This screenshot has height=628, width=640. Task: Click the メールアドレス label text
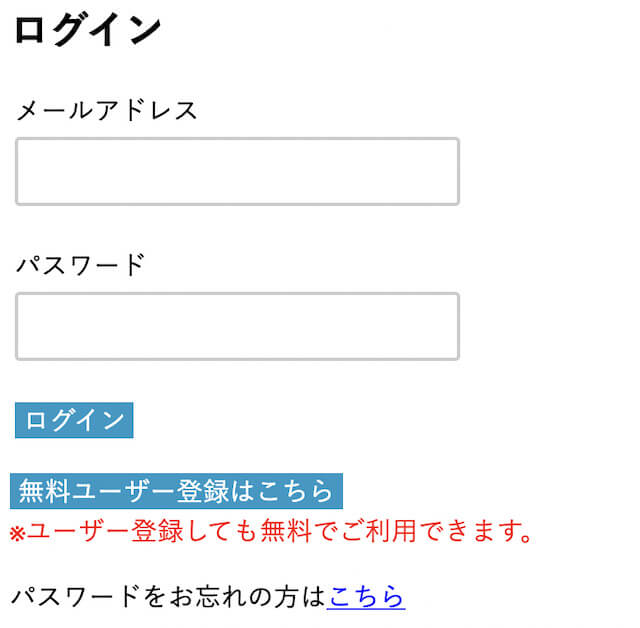point(107,110)
